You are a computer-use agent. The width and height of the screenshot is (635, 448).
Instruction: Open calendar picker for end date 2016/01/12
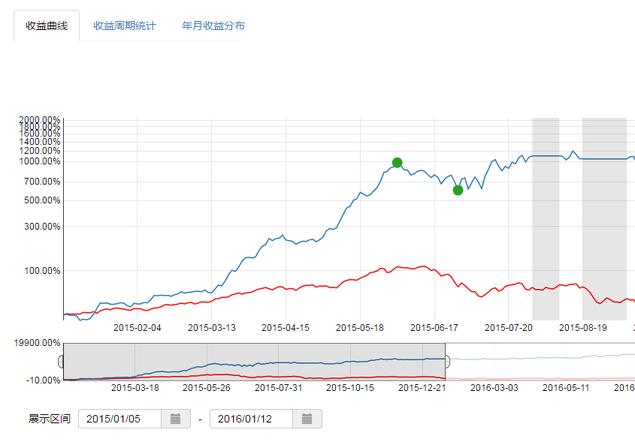pos(307,418)
